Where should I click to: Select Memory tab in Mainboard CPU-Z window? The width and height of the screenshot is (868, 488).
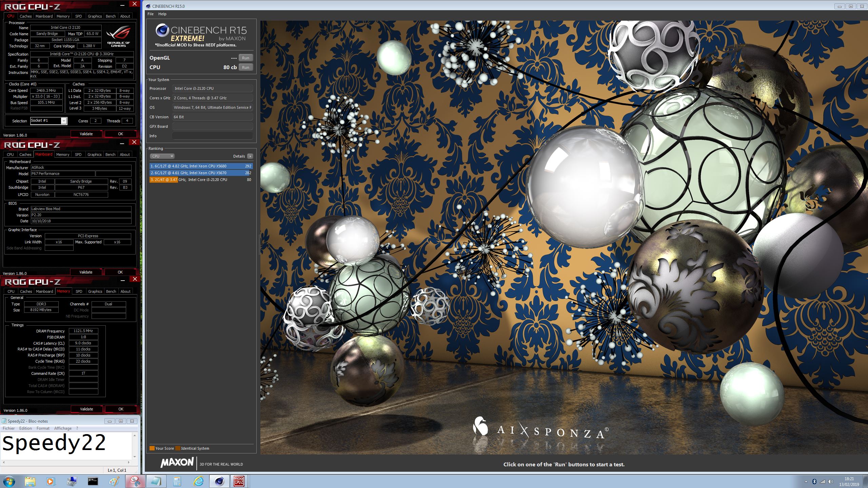(63, 155)
